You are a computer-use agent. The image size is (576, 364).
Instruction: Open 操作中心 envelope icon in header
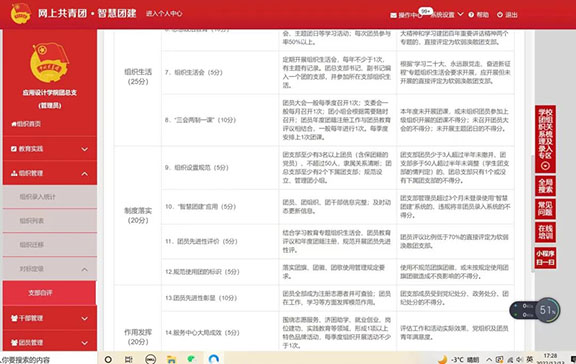click(x=393, y=15)
